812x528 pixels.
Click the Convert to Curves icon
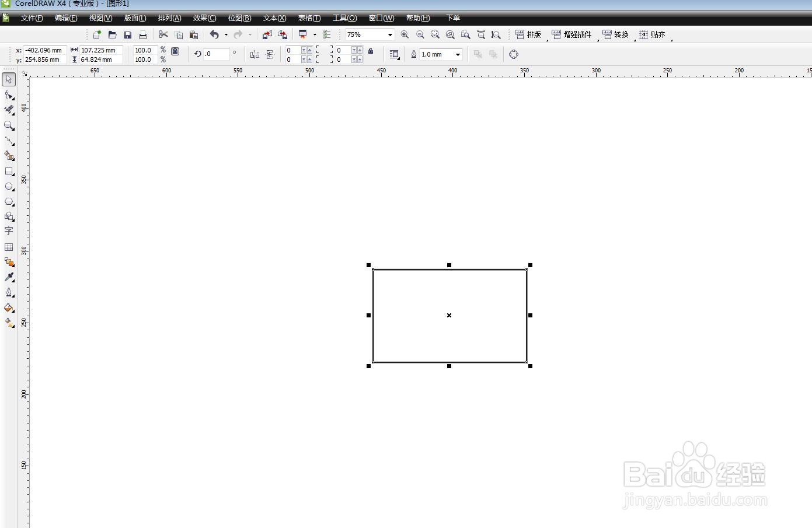514,54
